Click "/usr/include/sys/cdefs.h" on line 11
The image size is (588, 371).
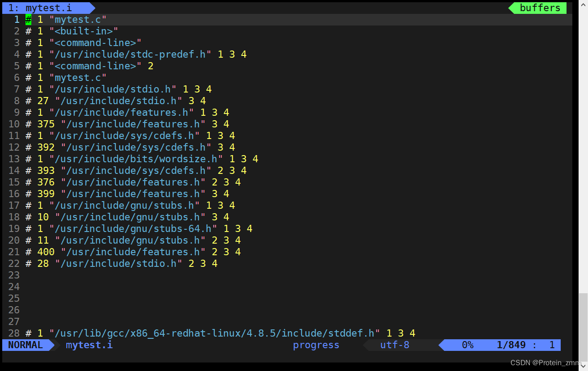pos(124,135)
